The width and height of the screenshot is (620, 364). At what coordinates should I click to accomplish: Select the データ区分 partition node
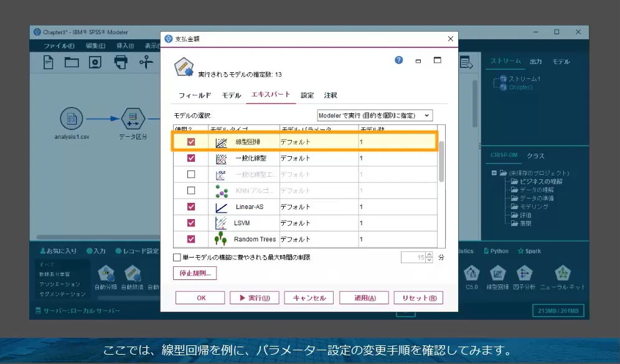[x=133, y=119]
